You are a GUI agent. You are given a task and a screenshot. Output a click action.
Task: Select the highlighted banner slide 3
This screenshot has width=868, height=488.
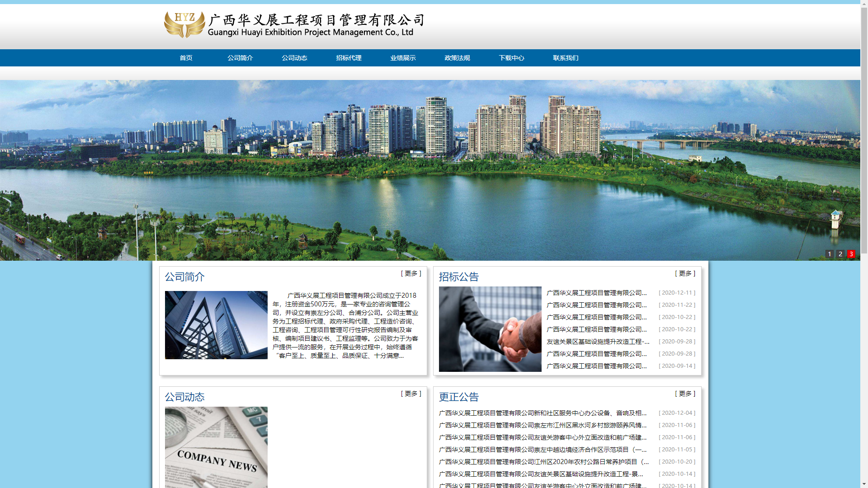(x=851, y=254)
